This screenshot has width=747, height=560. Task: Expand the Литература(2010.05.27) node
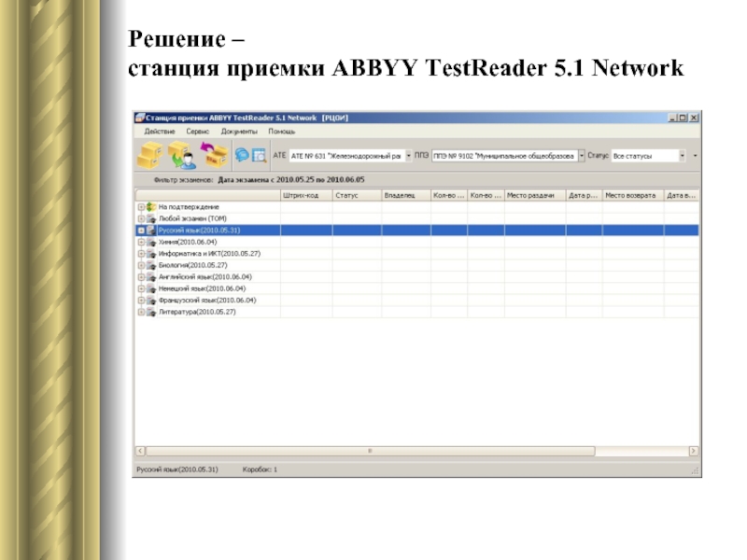point(141,312)
